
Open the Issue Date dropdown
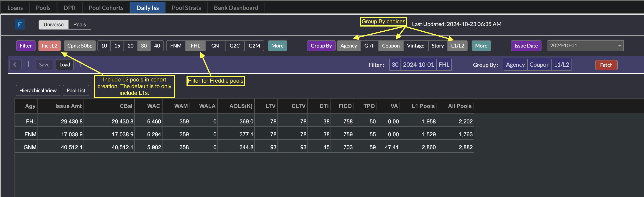click(585, 46)
